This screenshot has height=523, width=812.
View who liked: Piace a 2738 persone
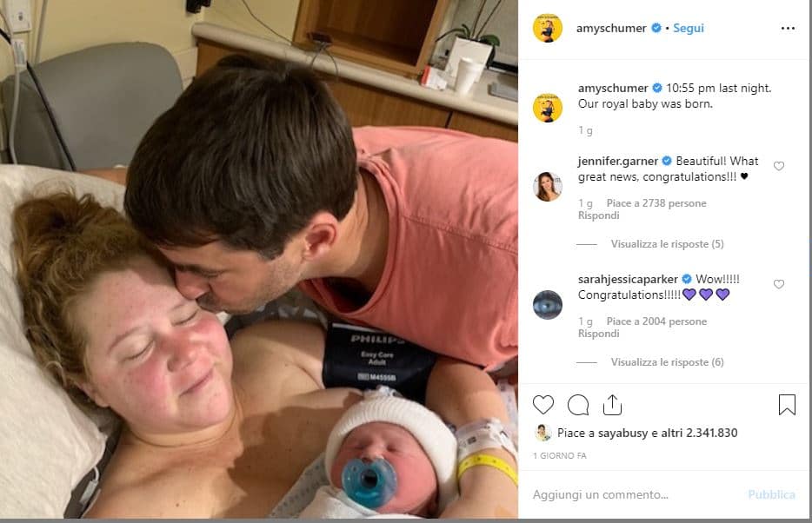(x=656, y=203)
